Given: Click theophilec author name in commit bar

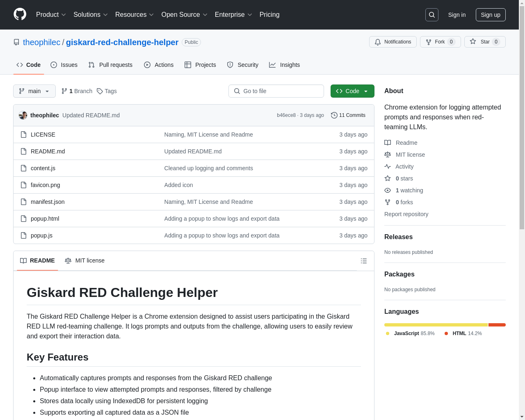Looking at the screenshot, I should pos(45,115).
